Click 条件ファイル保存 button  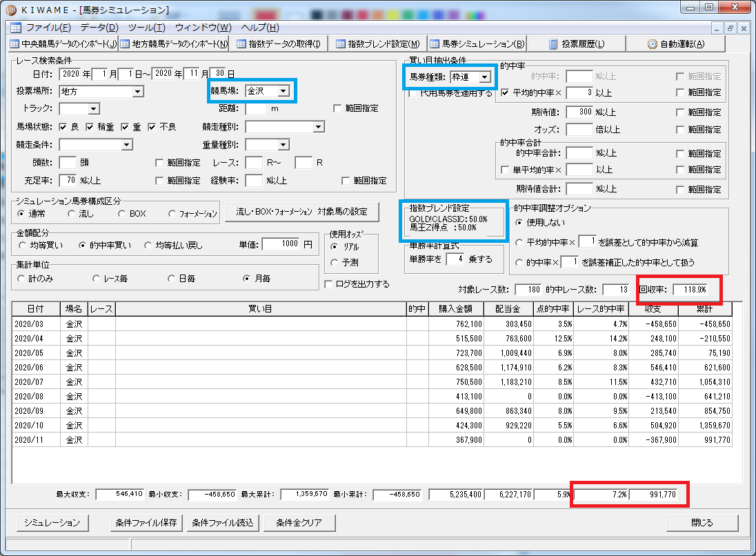click(x=146, y=523)
